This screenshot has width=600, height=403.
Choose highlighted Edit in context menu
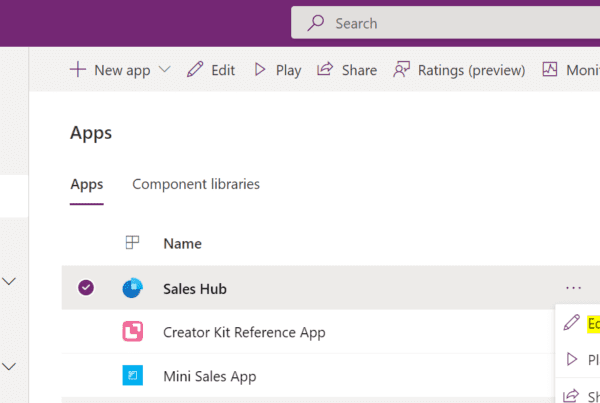coord(594,324)
